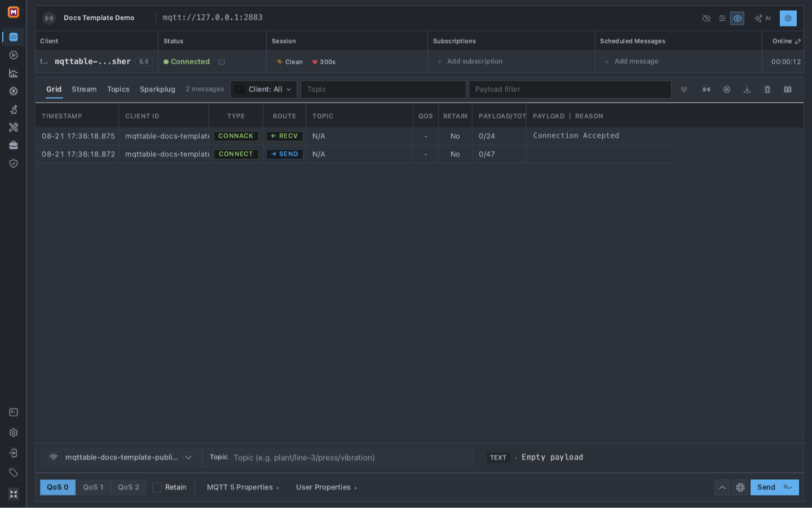Click the up-chevron button next to Send
Viewport: 812px width, 508px height.
click(x=722, y=488)
